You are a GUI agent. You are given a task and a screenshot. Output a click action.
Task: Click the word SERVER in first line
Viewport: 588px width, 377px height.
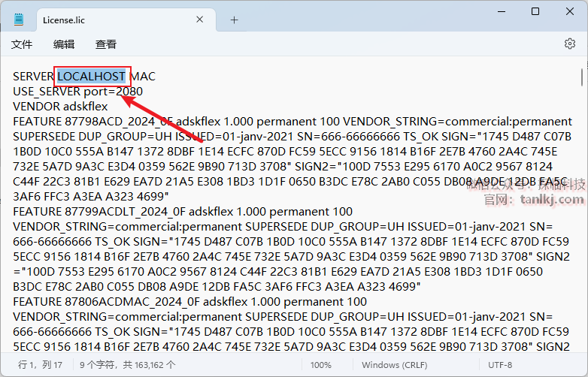[33, 77]
